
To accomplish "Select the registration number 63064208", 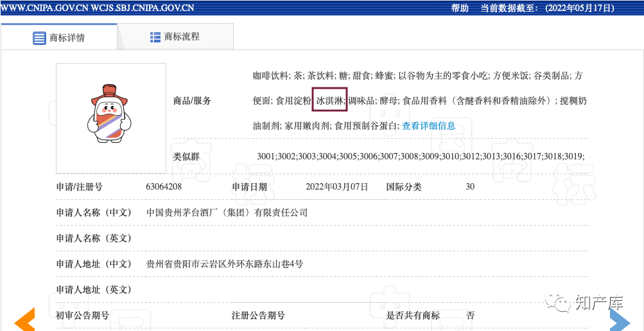I will point(164,186).
